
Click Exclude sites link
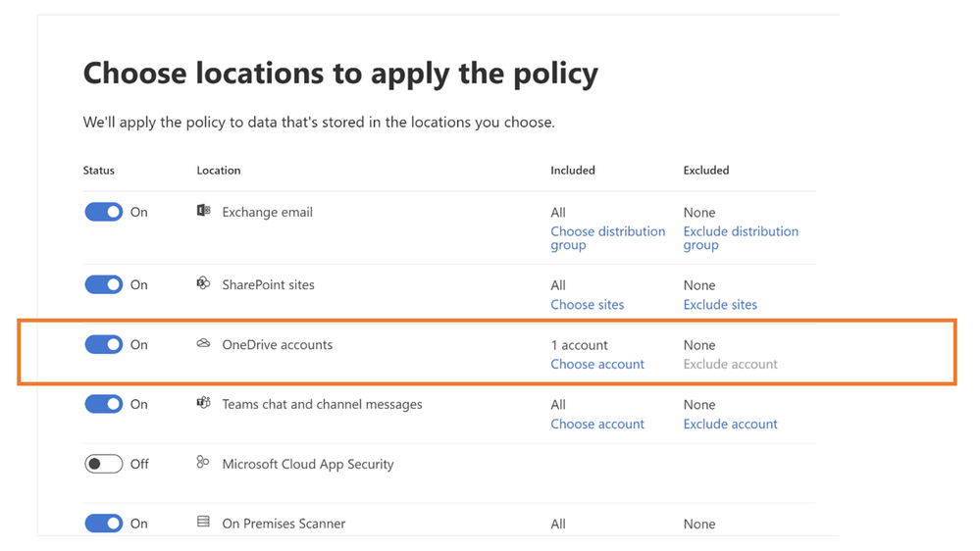pos(720,305)
